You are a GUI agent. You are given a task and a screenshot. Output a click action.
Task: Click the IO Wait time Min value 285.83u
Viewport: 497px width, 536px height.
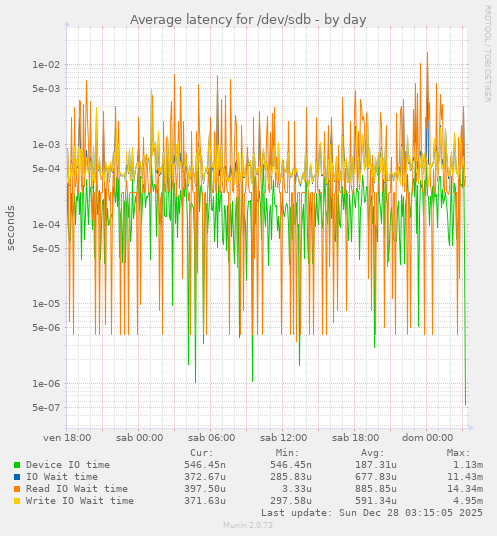291,477
